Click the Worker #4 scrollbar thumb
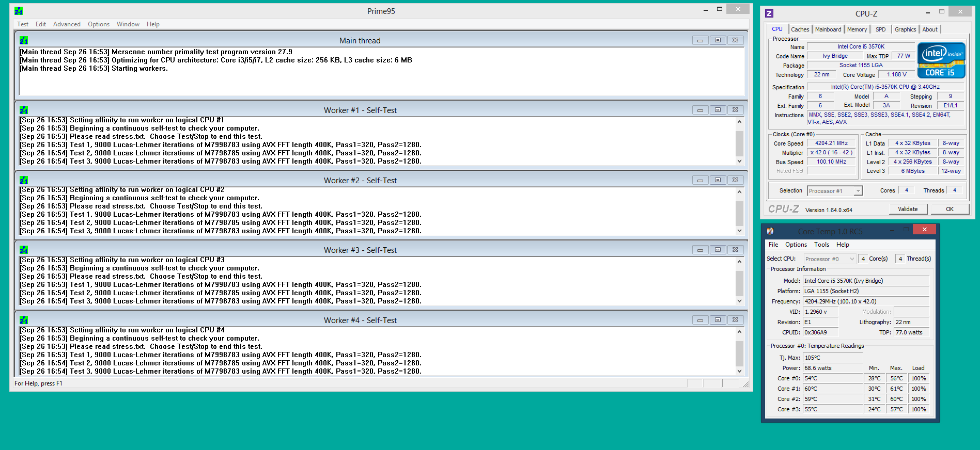Image resolution: width=980 pixels, height=450 pixels. click(x=739, y=353)
